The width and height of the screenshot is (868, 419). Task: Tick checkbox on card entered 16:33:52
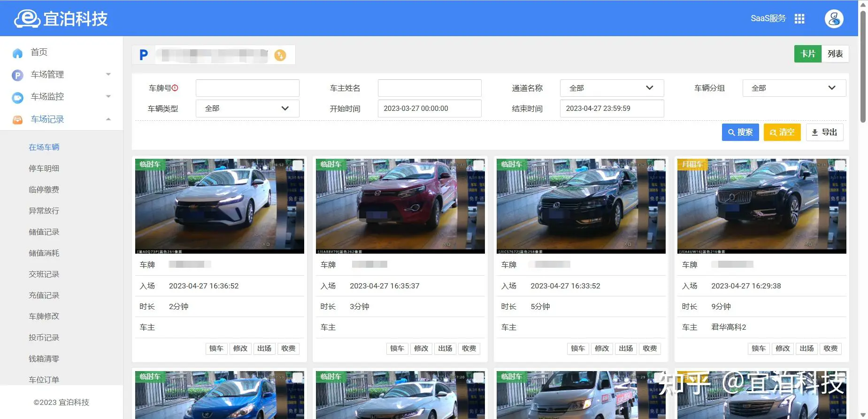click(659, 165)
